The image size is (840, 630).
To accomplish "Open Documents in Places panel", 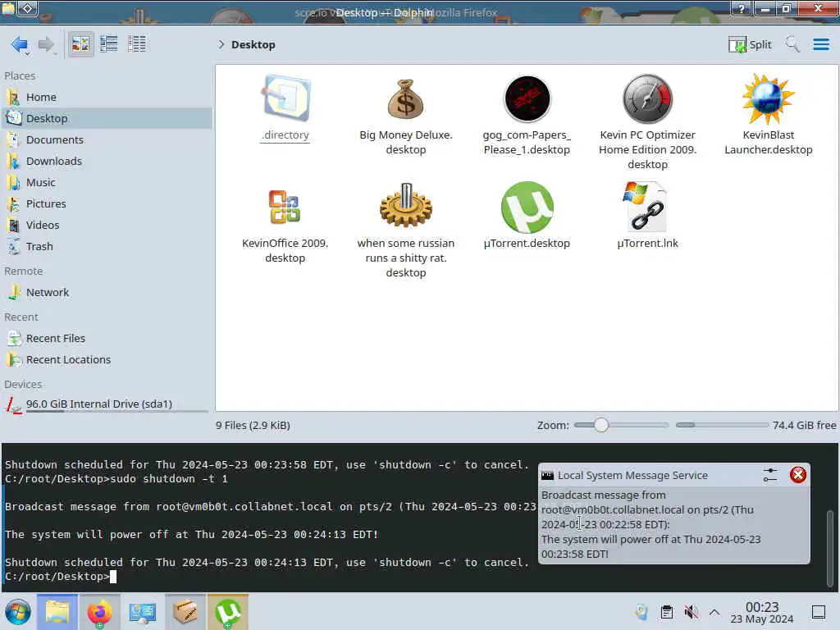I will 107,139.
